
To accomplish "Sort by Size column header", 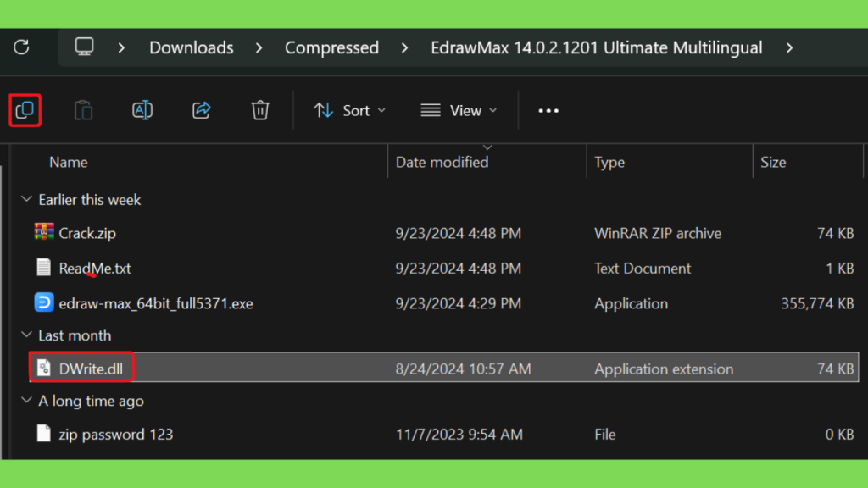I will [x=773, y=162].
